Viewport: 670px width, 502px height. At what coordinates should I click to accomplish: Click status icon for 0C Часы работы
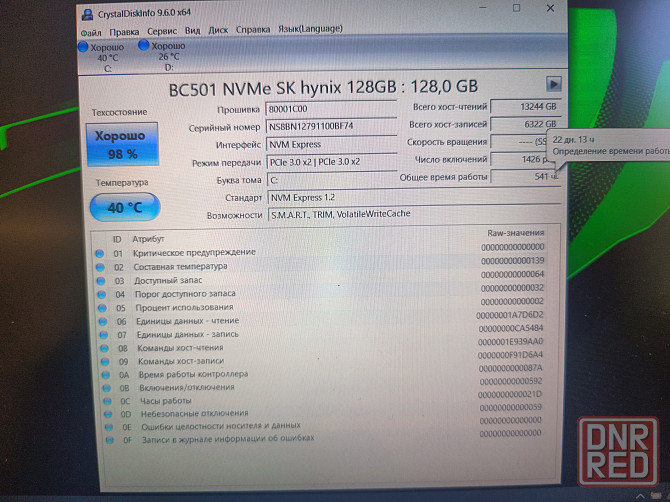click(x=107, y=401)
